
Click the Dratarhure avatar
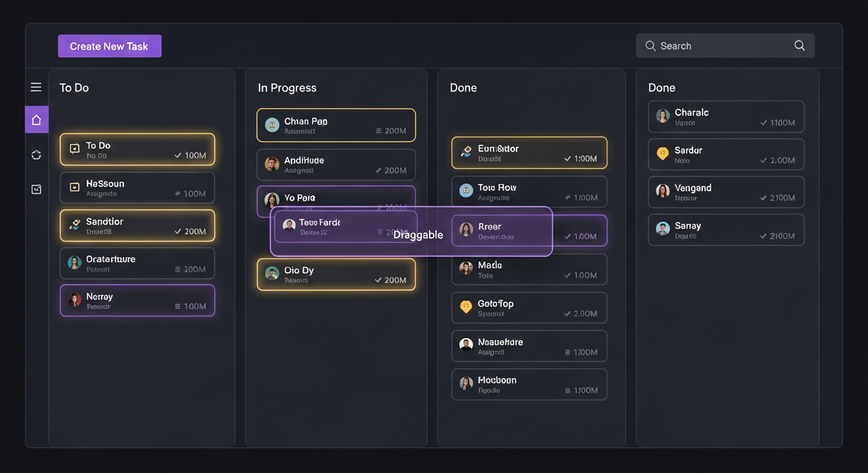click(x=75, y=263)
